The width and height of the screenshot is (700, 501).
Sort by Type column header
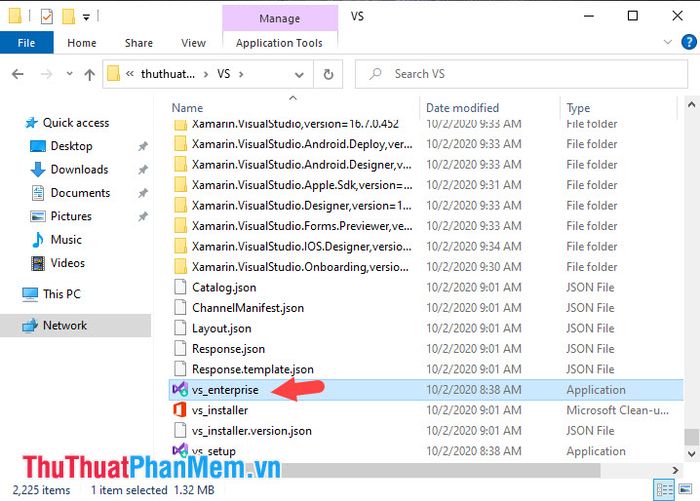click(579, 108)
